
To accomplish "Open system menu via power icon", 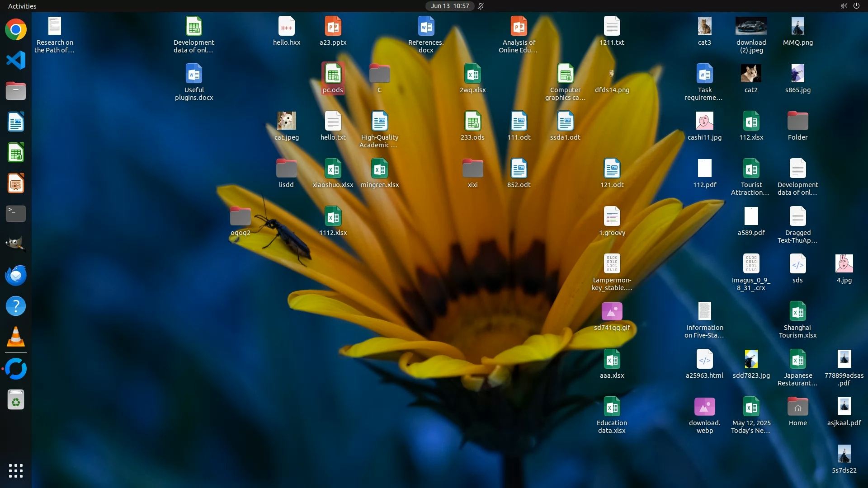I will click(856, 6).
